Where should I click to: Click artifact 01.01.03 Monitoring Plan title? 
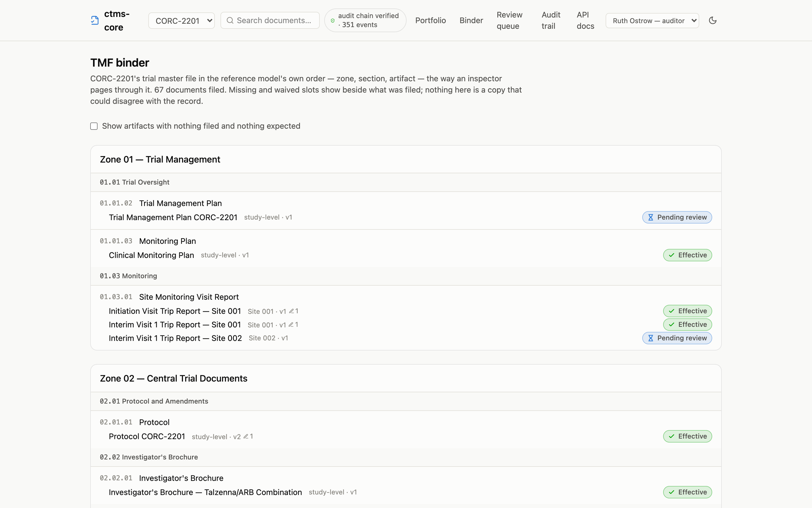167,241
